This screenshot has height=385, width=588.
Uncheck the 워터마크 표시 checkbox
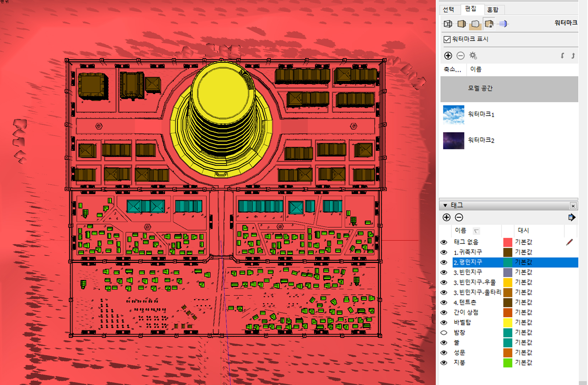pos(447,39)
